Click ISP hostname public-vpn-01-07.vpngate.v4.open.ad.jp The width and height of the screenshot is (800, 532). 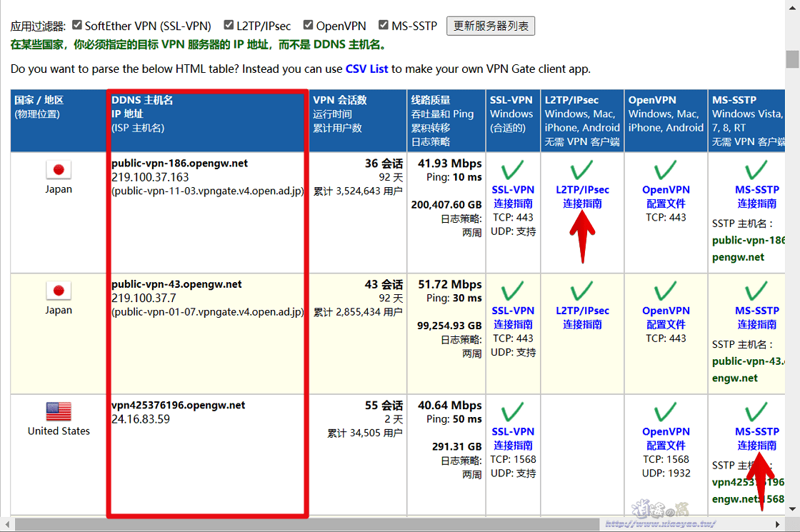pos(208,311)
